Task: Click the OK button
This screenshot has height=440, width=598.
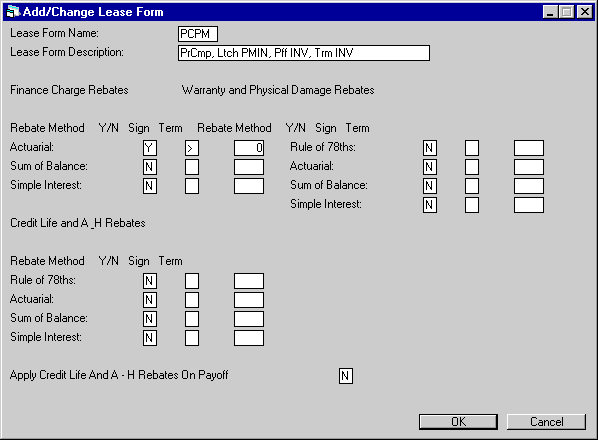Action: click(x=458, y=422)
